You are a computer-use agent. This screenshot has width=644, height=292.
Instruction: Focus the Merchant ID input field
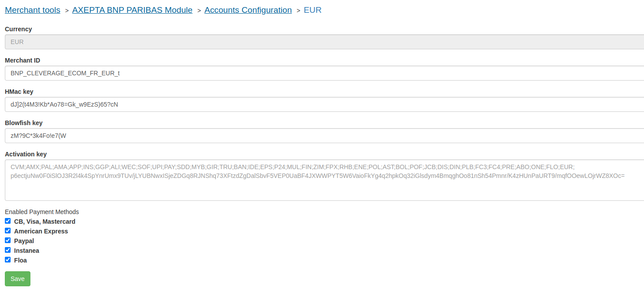click(x=324, y=73)
